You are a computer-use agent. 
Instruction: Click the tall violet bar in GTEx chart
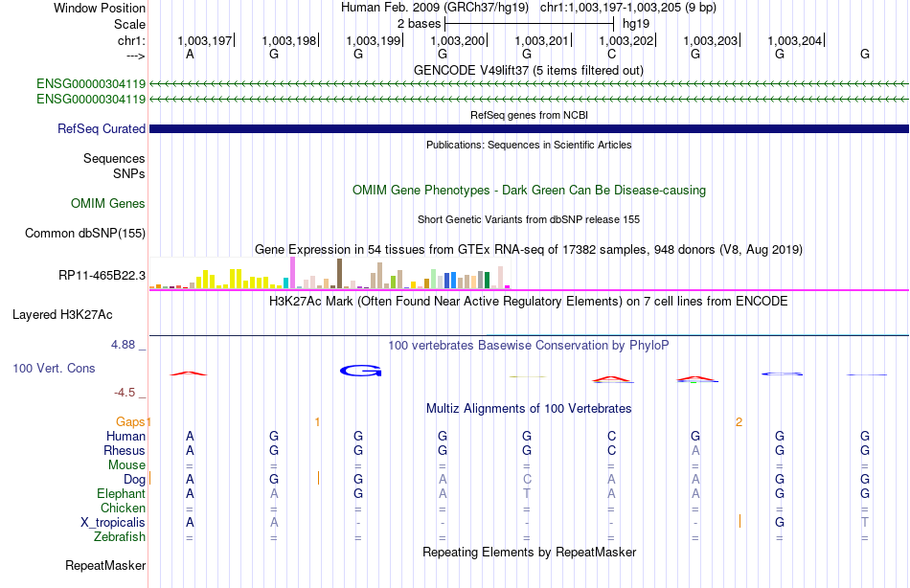(x=292, y=273)
